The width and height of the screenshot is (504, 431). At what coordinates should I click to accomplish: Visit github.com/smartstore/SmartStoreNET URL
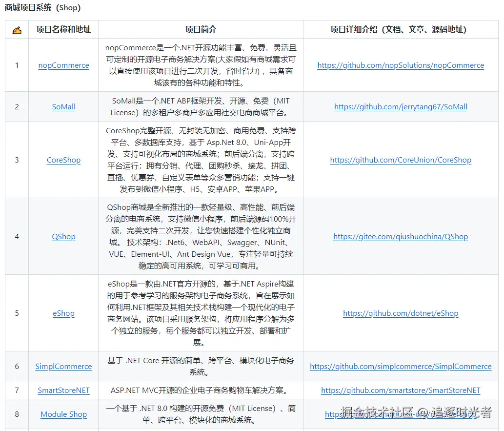[x=401, y=390]
